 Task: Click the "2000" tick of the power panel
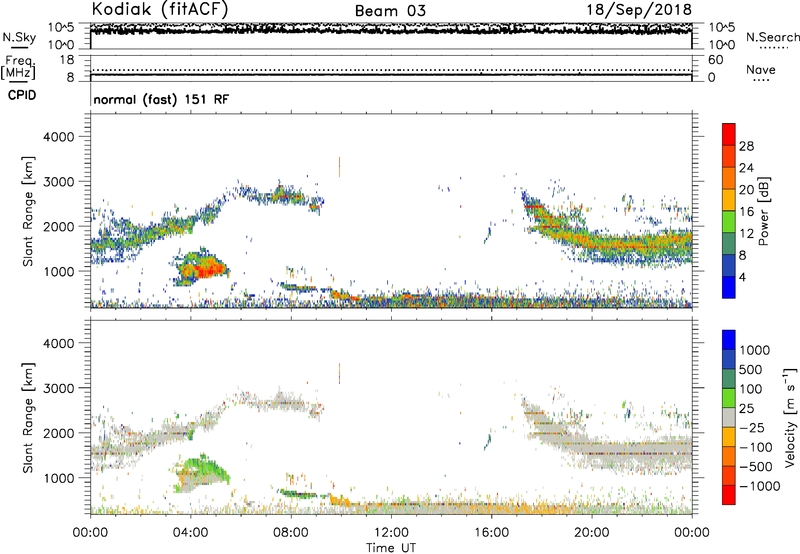[x=58, y=226]
